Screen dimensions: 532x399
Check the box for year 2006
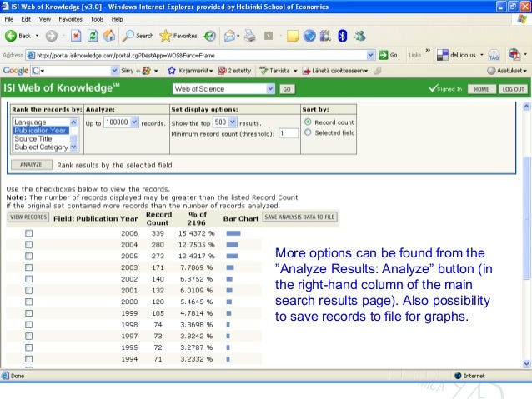(29, 233)
